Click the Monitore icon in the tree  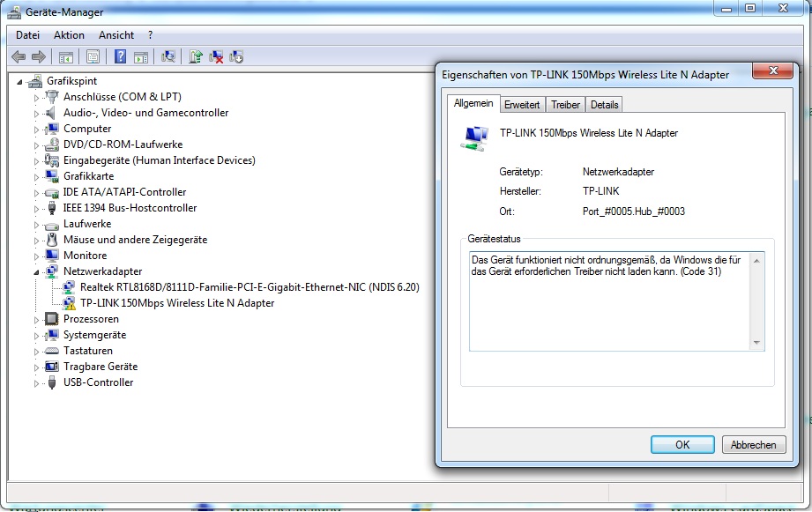[52, 256]
